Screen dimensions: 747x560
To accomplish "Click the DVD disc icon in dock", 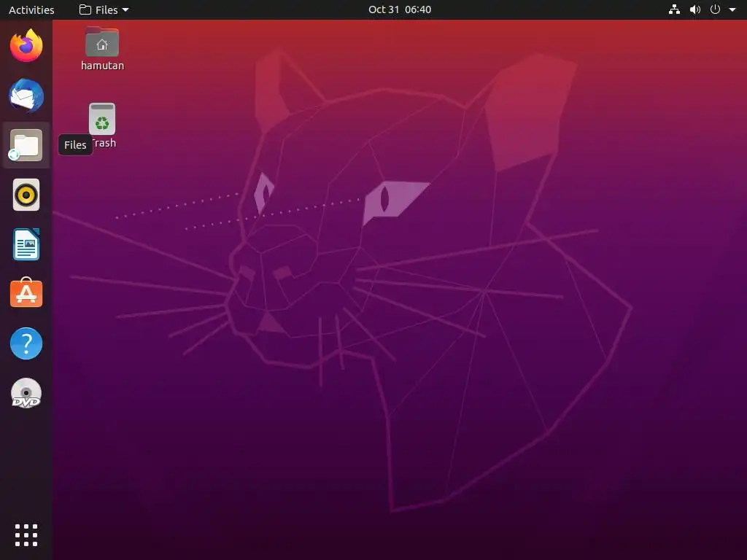I will pyautogui.click(x=26, y=393).
